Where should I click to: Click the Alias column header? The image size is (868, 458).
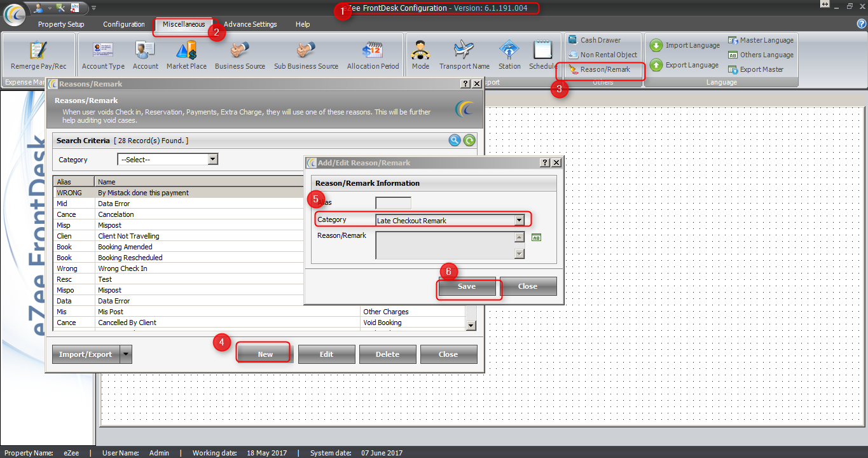coord(74,182)
